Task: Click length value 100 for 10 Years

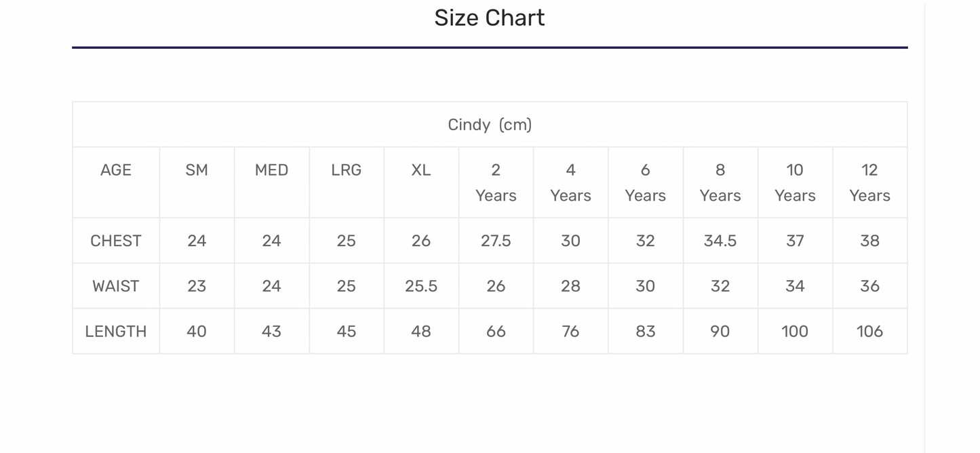Action: coord(795,332)
